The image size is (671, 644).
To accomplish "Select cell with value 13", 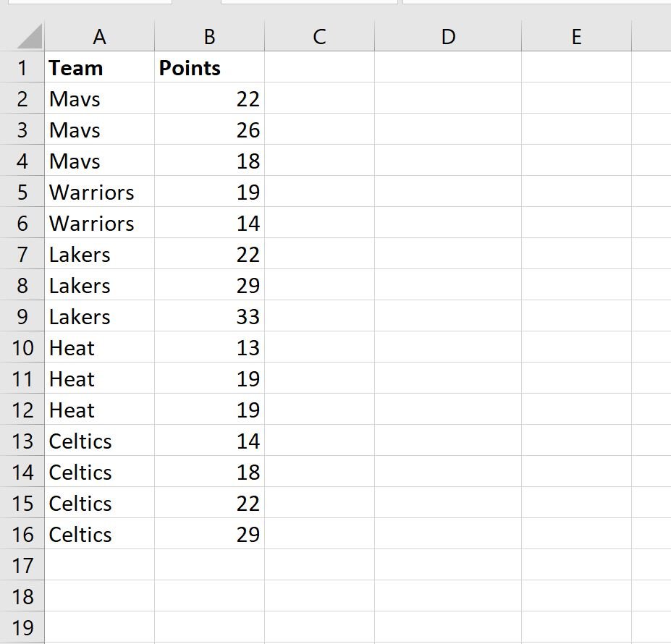I will (x=210, y=347).
